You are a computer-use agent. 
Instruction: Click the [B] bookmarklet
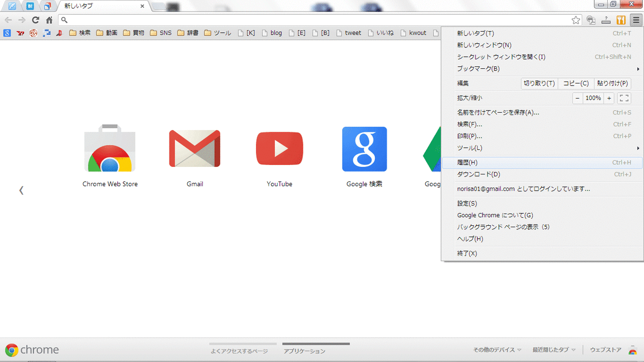point(320,33)
